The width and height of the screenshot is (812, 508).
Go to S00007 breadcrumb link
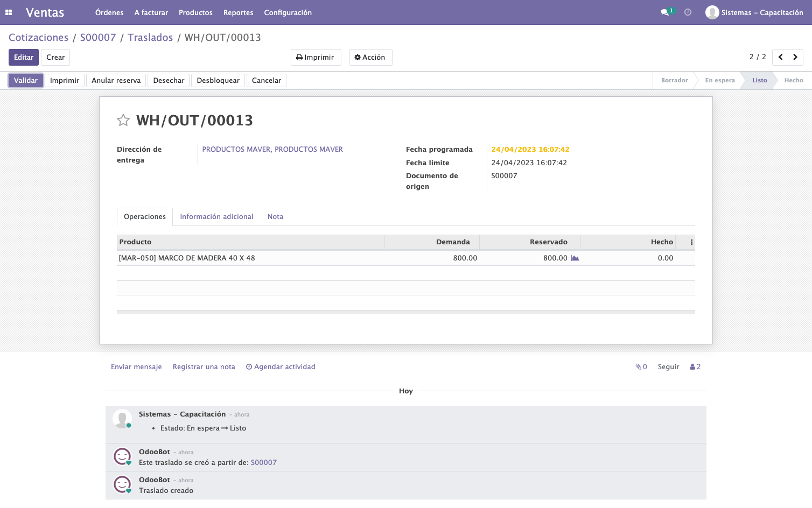[98, 38]
